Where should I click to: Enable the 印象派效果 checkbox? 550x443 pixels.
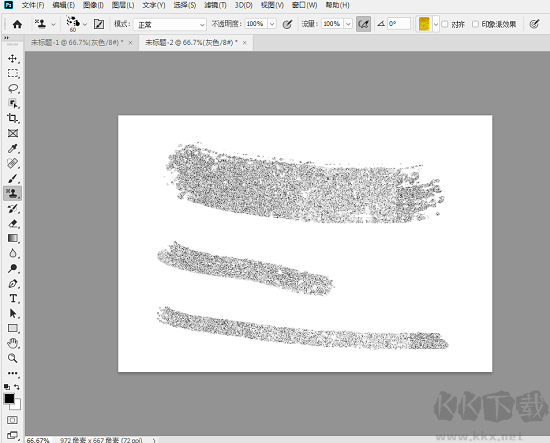tap(475, 24)
